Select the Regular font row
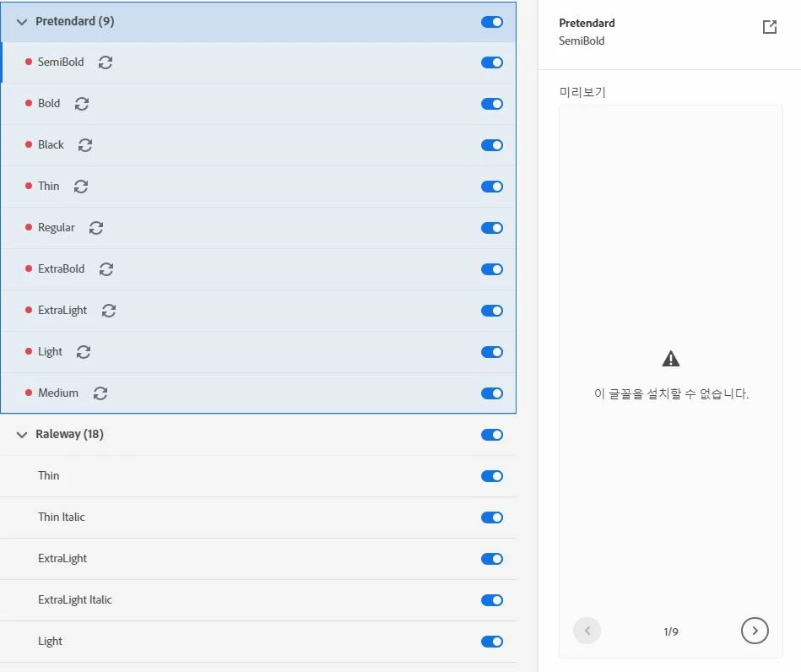 coord(258,228)
